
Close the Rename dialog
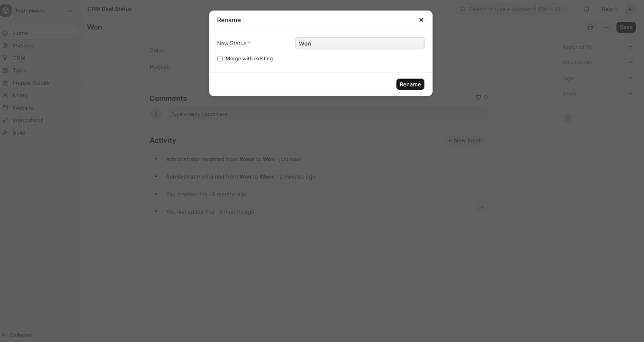tap(421, 20)
